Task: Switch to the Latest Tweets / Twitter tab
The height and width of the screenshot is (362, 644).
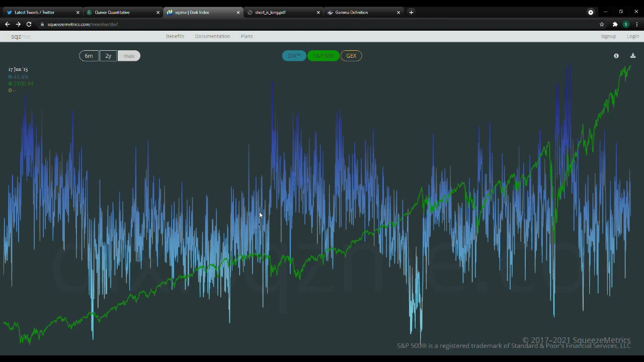Action: 42,13
